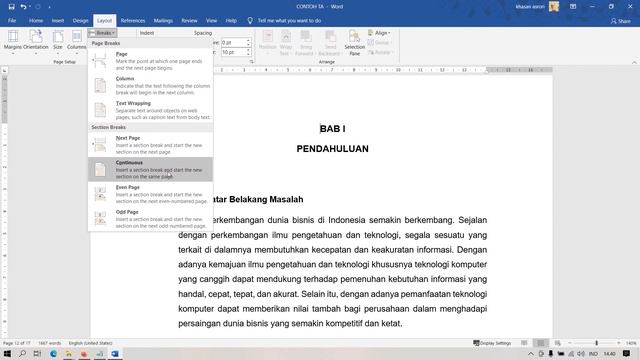This screenshot has height=360, width=640.
Task: Collapse the Breaks dropdown button
Action: [102, 33]
